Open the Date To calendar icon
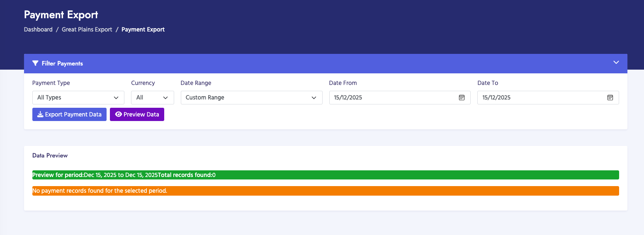Screen dimensions: 644x235 coord(610,97)
